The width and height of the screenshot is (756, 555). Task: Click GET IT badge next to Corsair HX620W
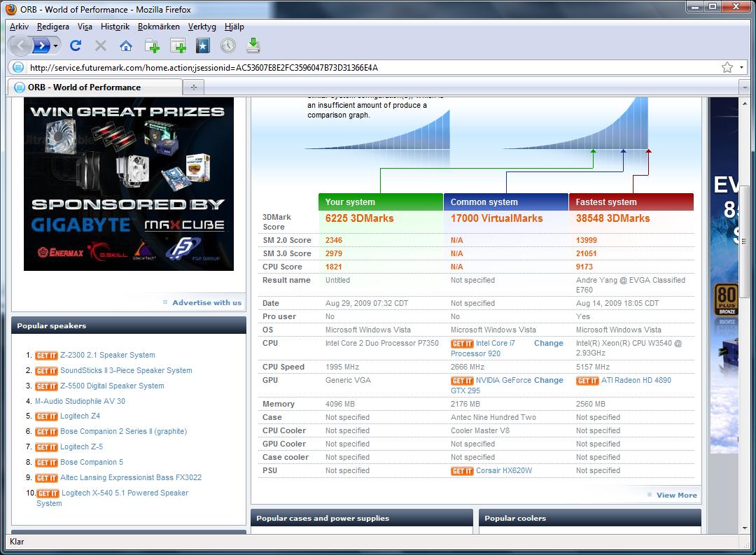462,471
